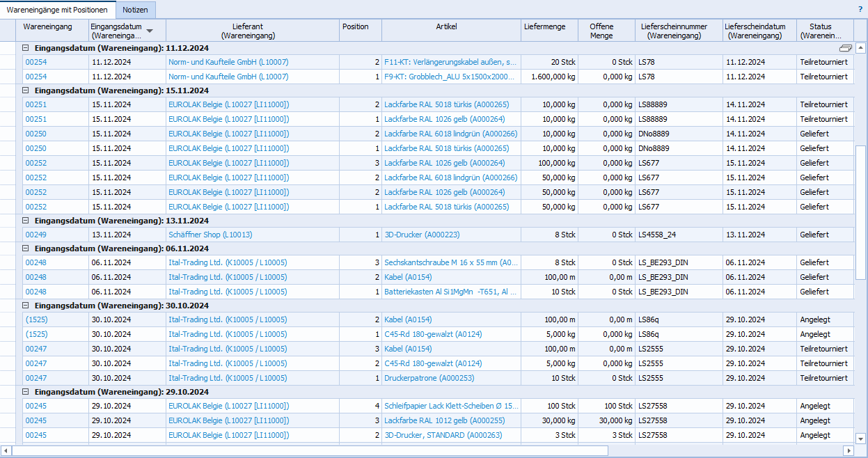Click the horizontal scrollbar right arrow

[x=849, y=450]
